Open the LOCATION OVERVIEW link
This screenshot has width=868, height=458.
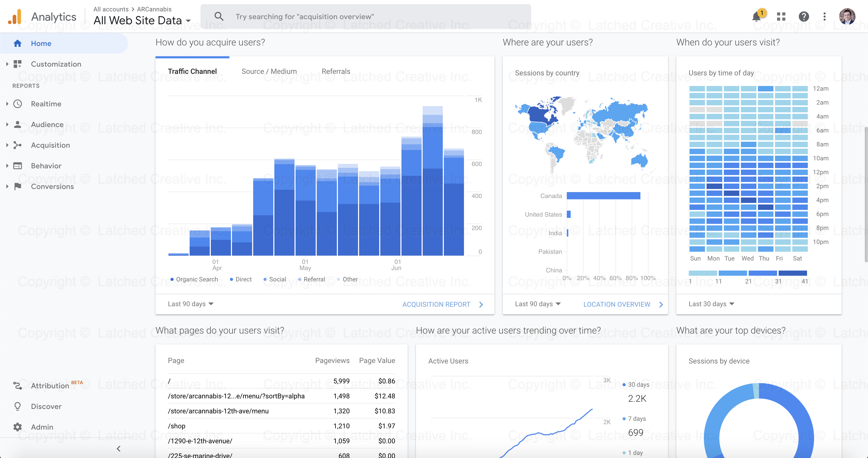pyautogui.click(x=617, y=304)
